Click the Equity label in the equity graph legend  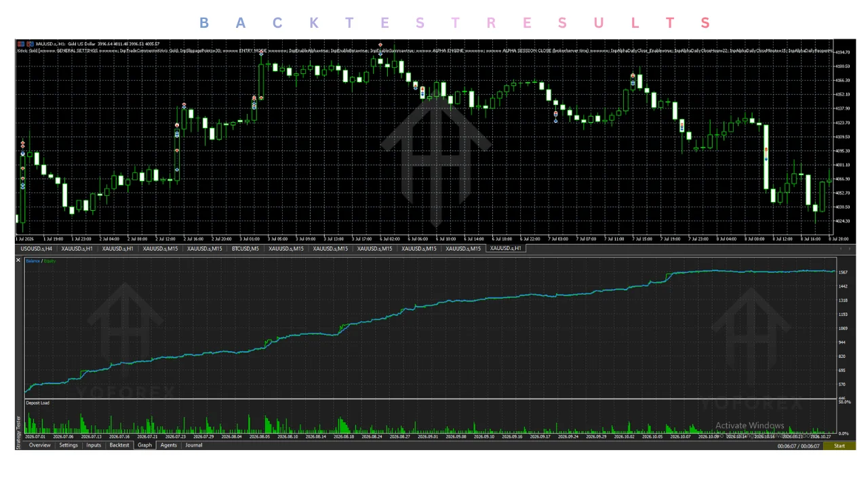coord(50,261)
